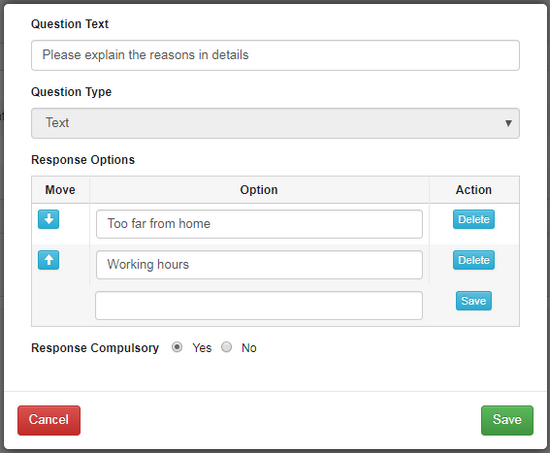Edit the 'Working hours' option field
The width and height of the screenshot is (550, 453).
click(x=259, y=265)
